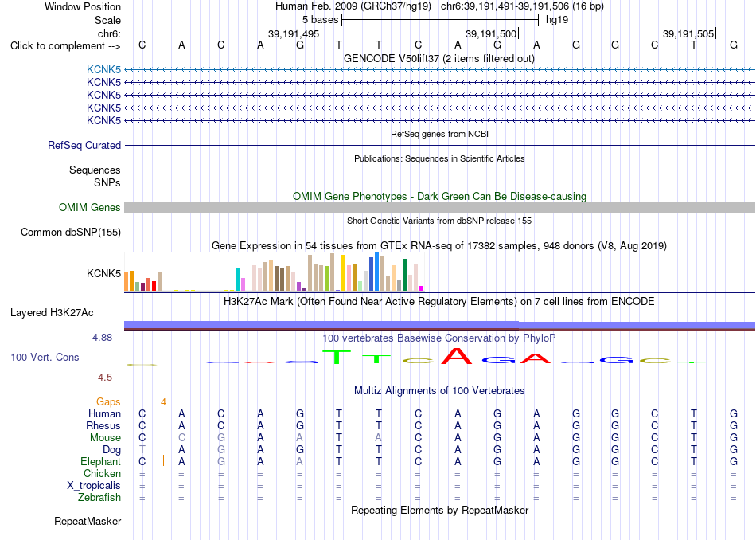Click the chr6:39,191,491-39,191,506 position text
Screen dimensions: 756x540
coord(522,6)
